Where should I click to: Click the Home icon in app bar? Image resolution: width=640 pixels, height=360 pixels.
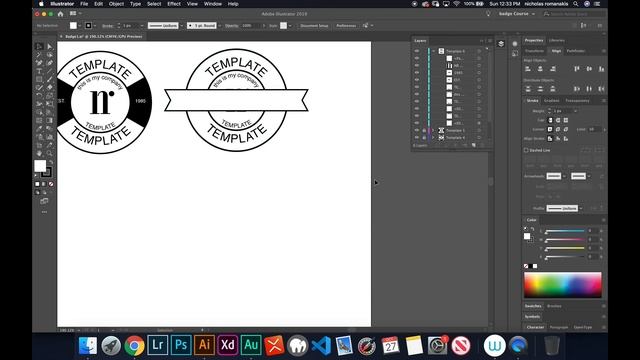(60, 14)
